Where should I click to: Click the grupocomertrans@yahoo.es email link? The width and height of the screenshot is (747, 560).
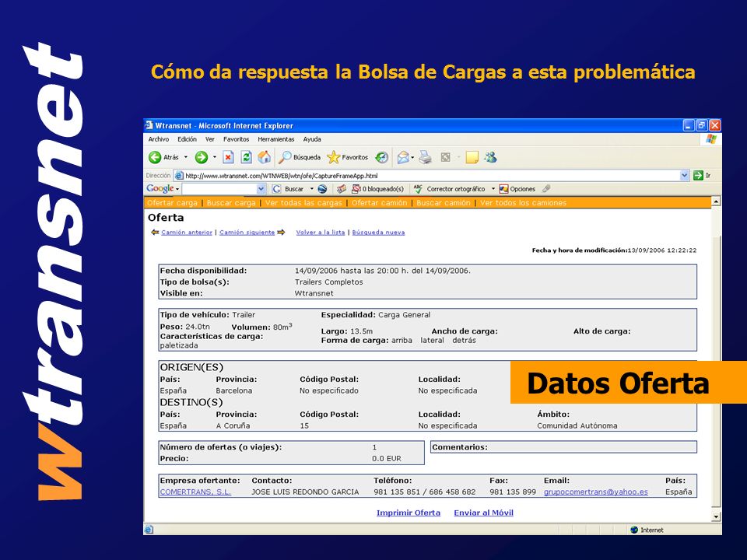(x=595, y=492)
